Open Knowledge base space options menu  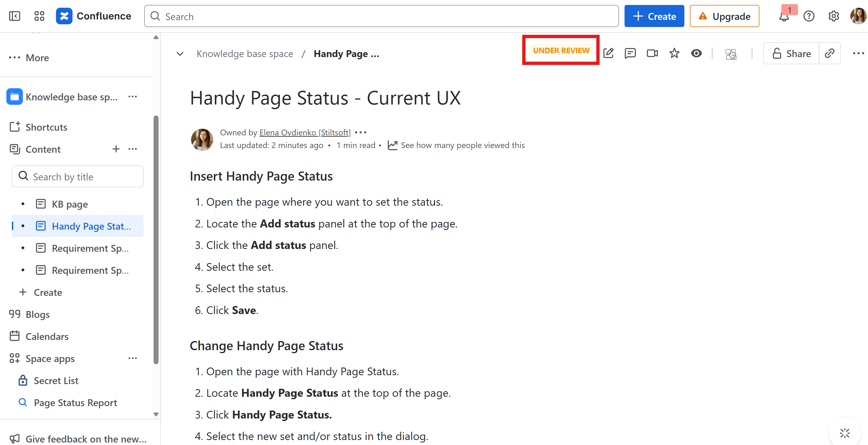pyautogui.click(x=133, y=97)
